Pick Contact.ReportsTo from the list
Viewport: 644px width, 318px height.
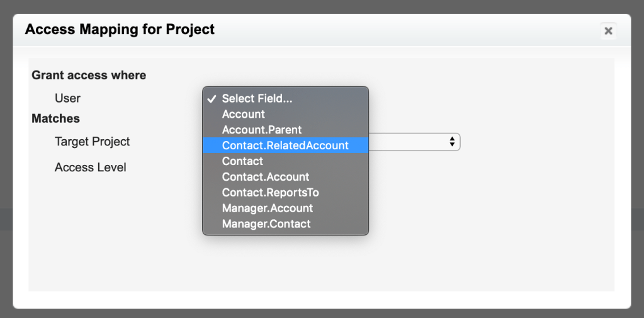click(271, 193)
